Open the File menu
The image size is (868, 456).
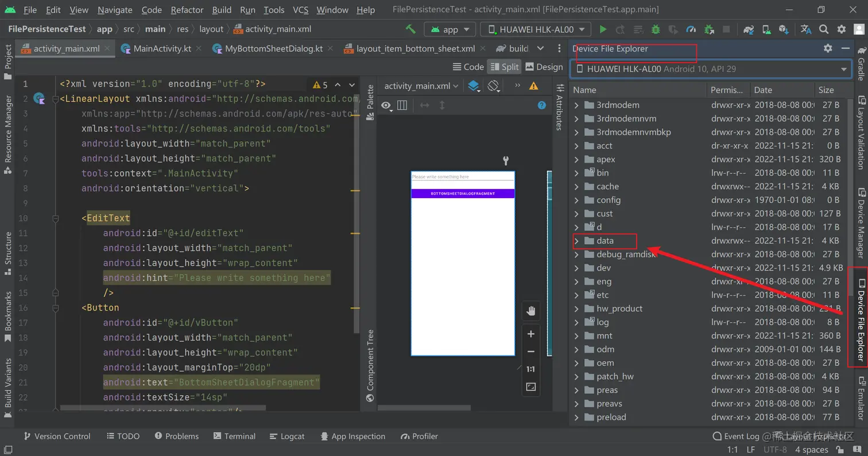(30, 10)
